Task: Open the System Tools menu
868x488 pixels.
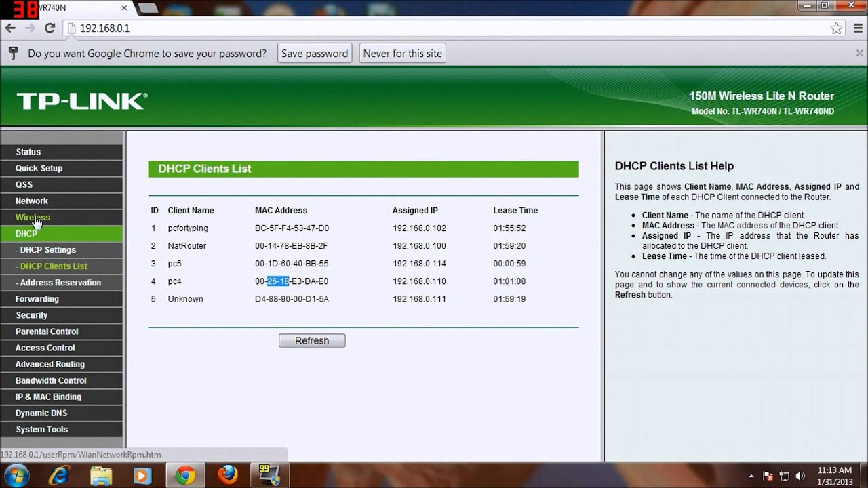Action: pyautogui.click(x=41, y=429)
